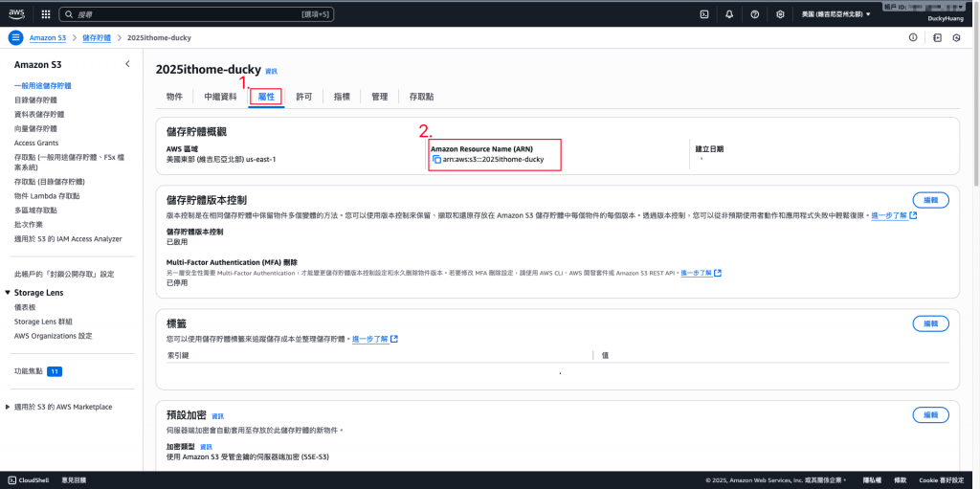This screenshot has width=980, height=489.
Task: Switch to the 管理 tab
Action: (379, 97)
